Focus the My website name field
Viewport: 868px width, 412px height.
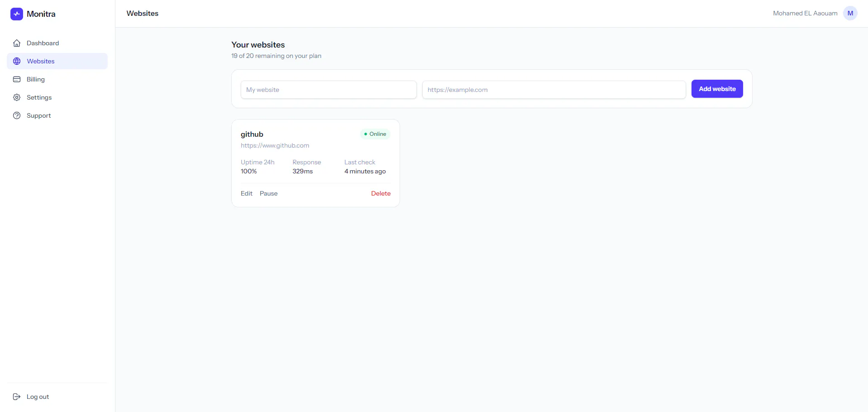tap(329, 90)
